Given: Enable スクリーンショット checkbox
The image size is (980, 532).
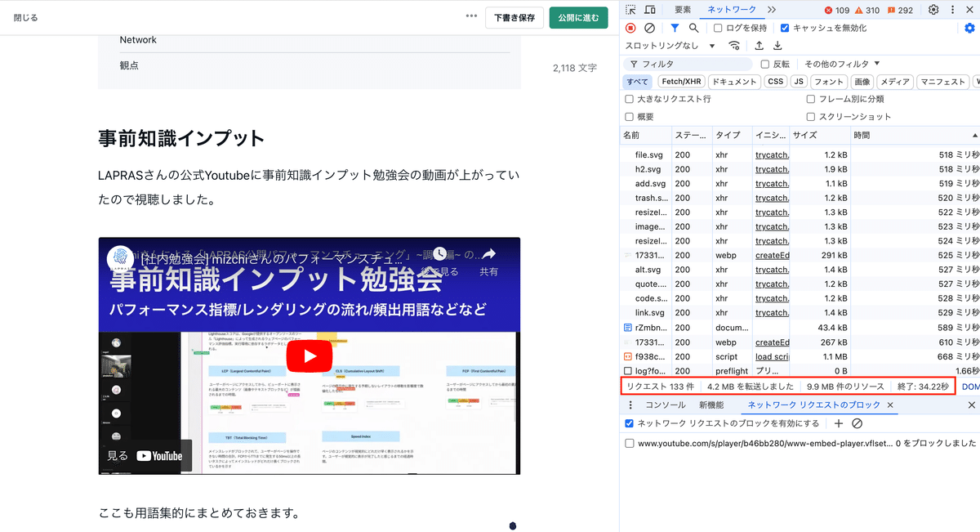Looking at the screenshot, I should (x=811, y=117).
